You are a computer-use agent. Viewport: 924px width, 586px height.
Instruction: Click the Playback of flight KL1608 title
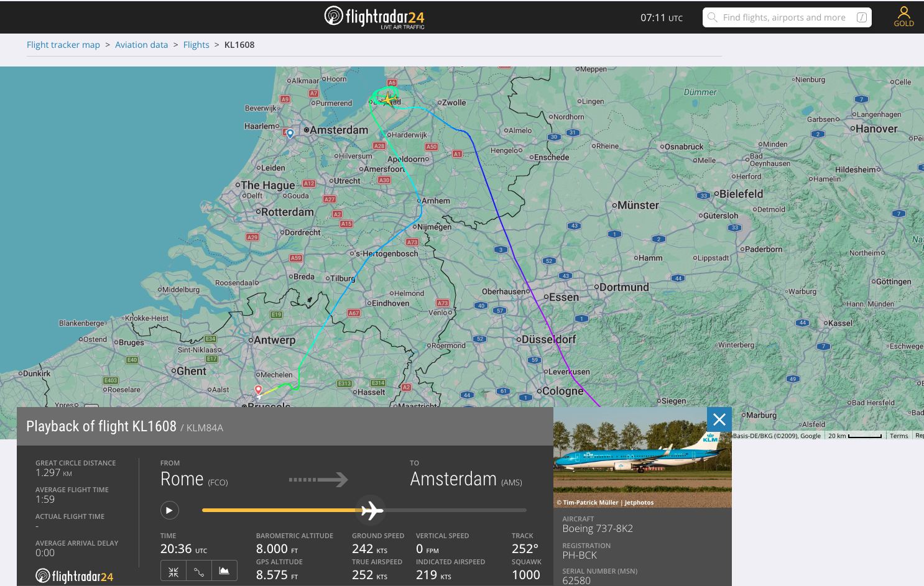(101, 426)
